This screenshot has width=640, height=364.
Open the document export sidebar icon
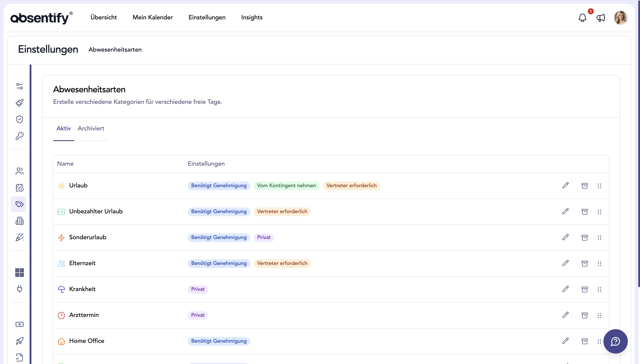pyautogui.click(x=20, y=357)
